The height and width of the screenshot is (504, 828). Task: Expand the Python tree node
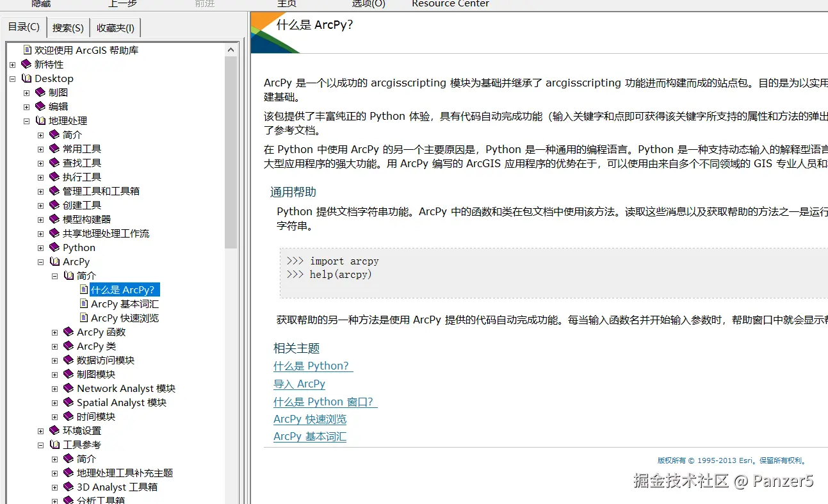pyautogui.click(x=41, y=248)
